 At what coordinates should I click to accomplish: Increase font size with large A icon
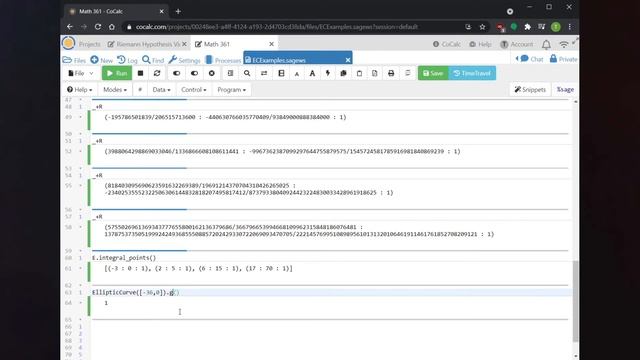tap(312, 73)
